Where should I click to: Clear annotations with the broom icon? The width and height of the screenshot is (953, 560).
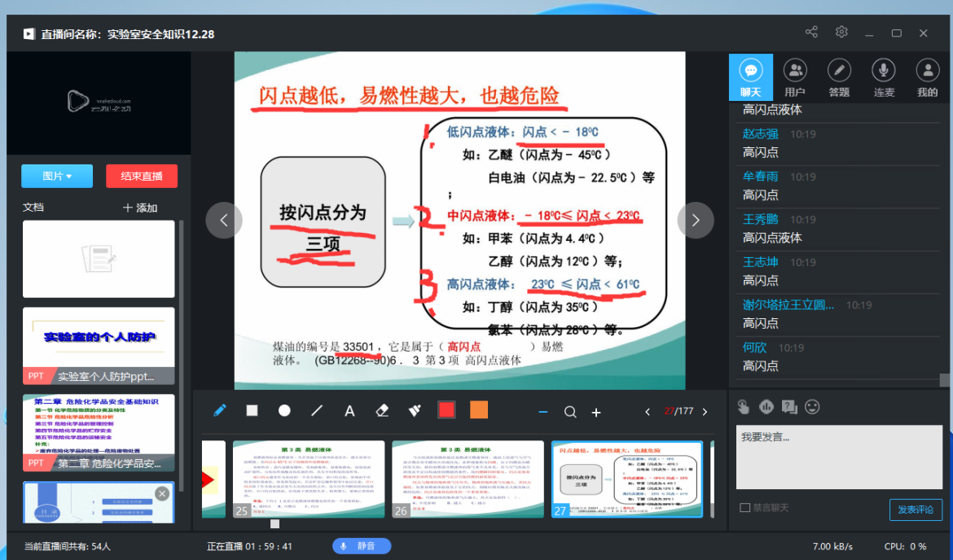point(415,411)
